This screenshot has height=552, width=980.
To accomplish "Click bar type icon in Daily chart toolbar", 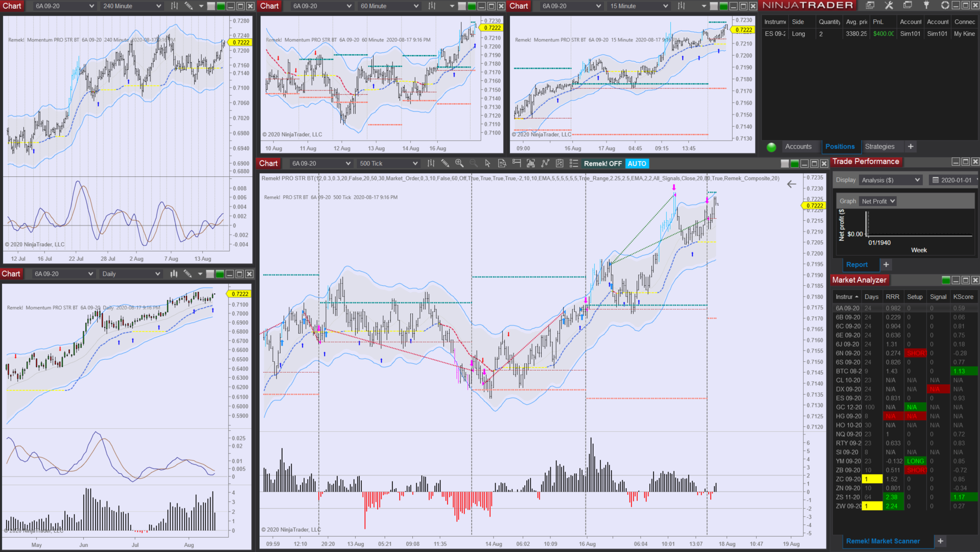I will pyautogui.click(x=174, y=274).
